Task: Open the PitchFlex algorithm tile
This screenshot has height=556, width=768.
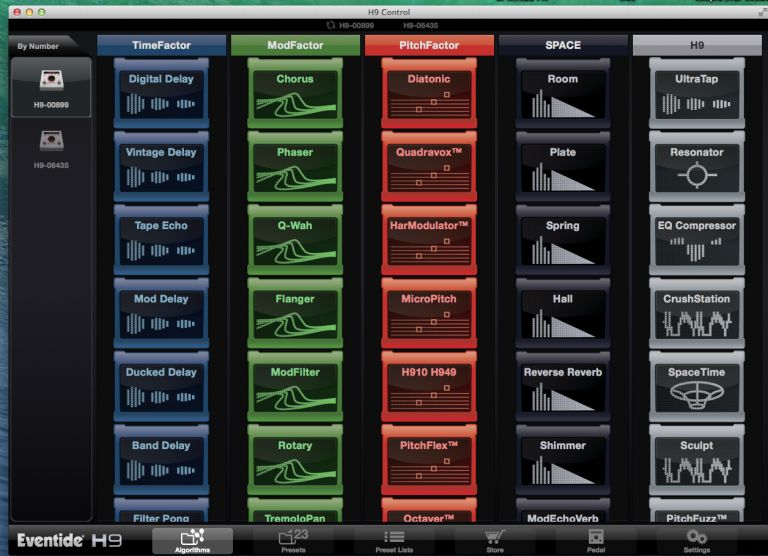Action: point(429,460)
